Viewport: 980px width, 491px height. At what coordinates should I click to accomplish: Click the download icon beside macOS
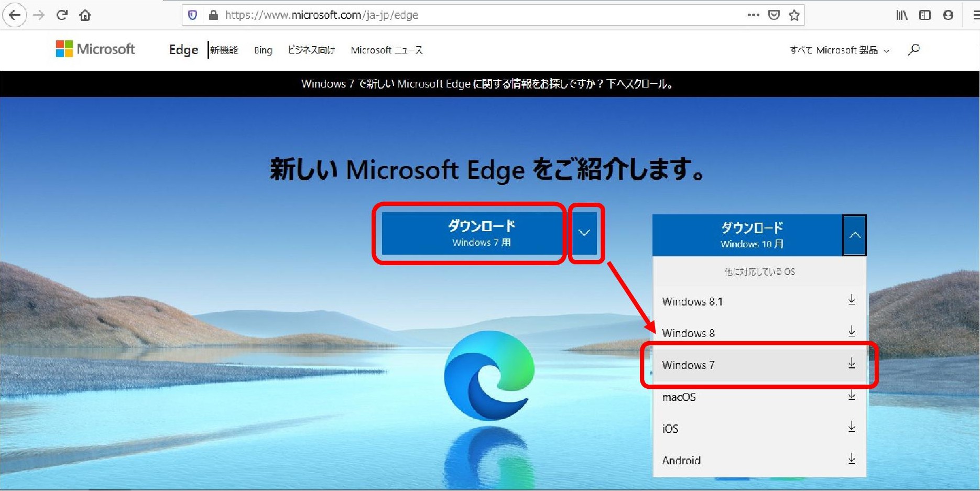pyautogui.click(x=852, y=395)
